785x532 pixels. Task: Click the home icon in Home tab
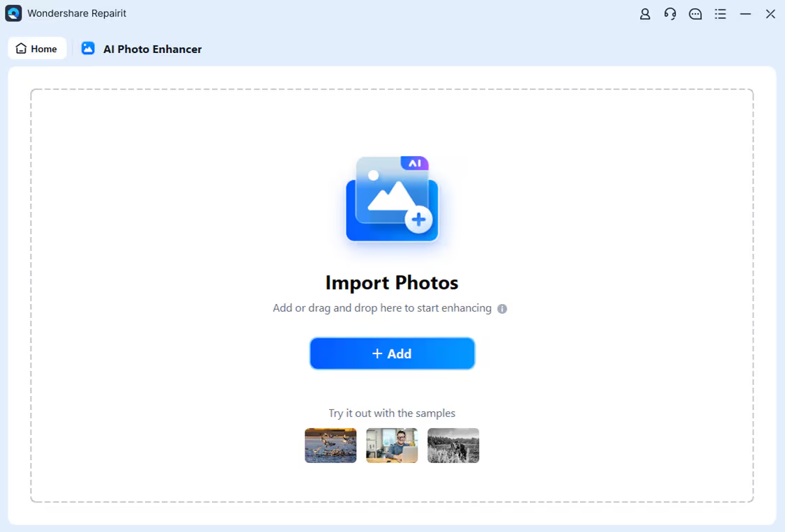pos(21,48)
